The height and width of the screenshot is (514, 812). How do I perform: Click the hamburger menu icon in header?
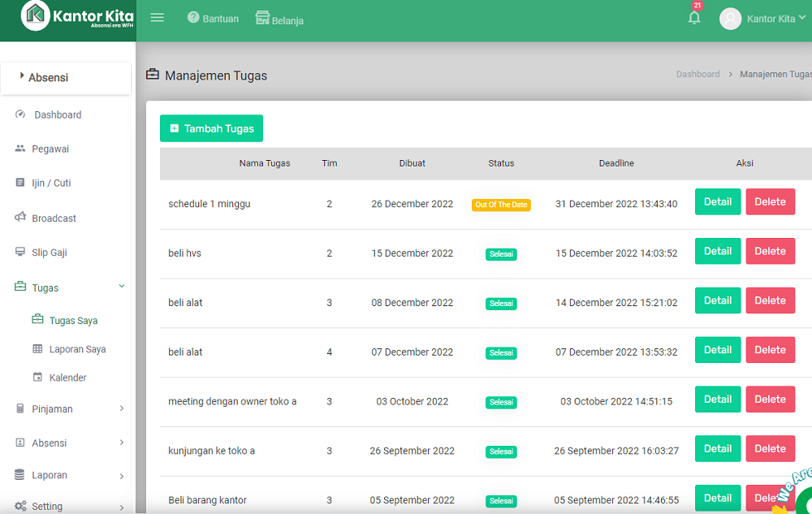158,18
